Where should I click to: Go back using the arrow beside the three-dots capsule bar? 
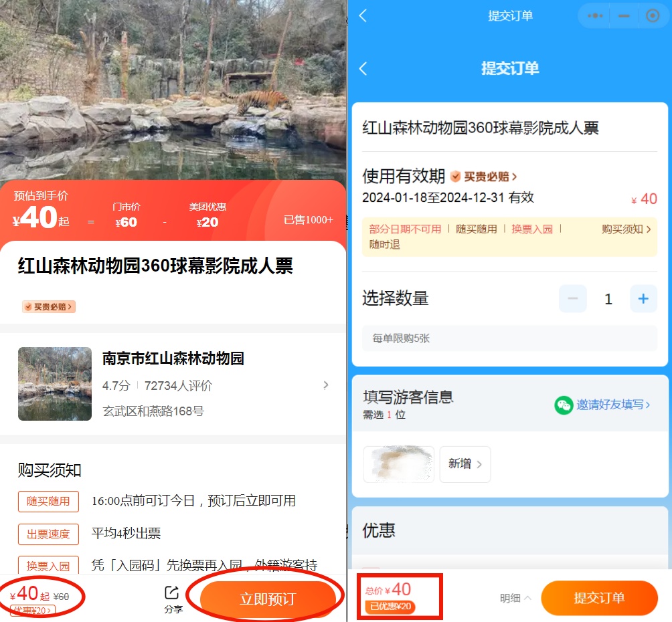pos(363,16)
